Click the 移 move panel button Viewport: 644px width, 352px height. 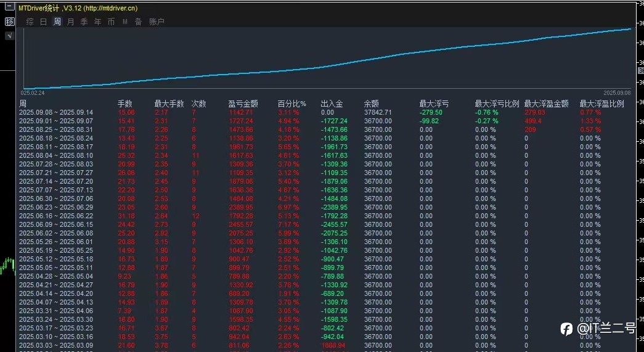tap(9, 22)
